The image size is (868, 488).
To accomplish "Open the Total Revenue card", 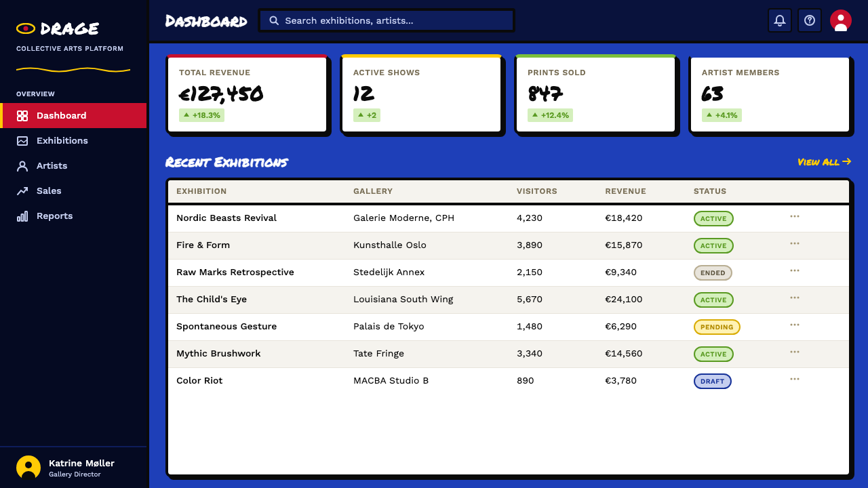I will (x=248, y=94).
